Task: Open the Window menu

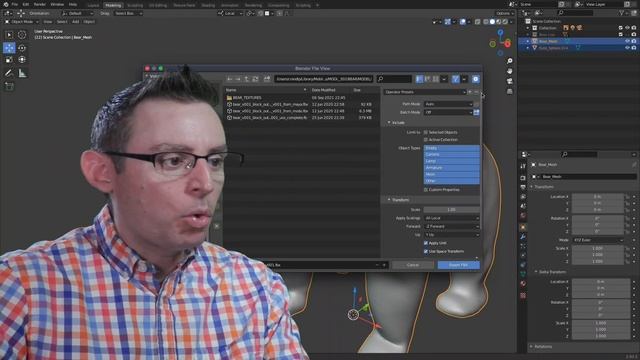Action: [x=57, y=4]
